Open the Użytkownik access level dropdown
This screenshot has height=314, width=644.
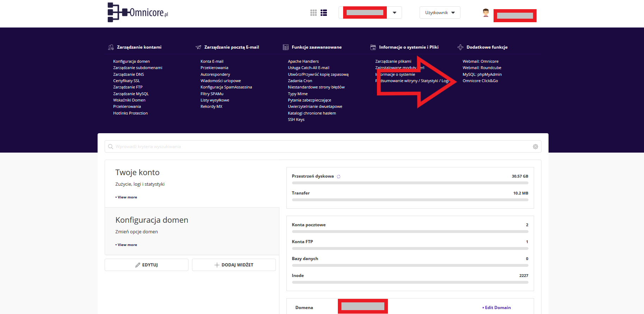pos(440,13)
